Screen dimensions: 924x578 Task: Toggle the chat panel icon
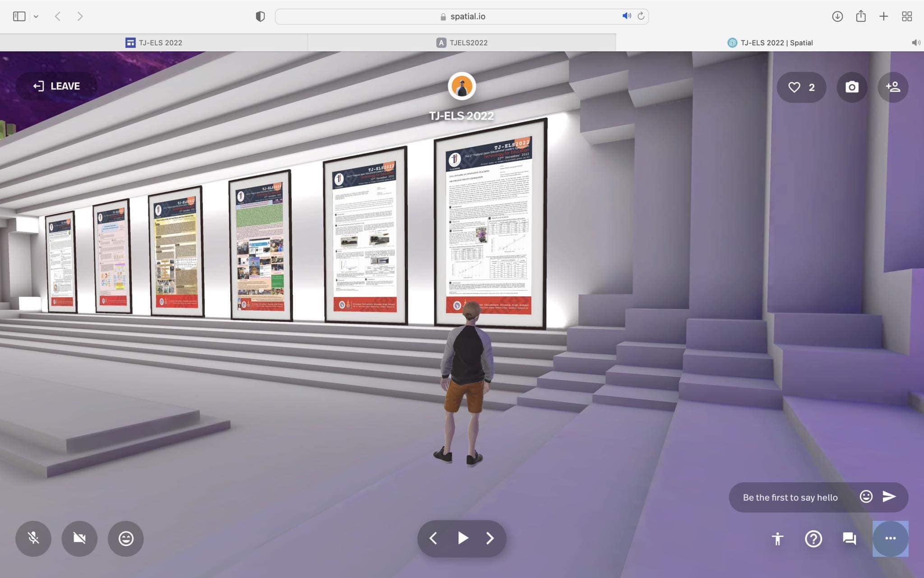pos(850,539)
